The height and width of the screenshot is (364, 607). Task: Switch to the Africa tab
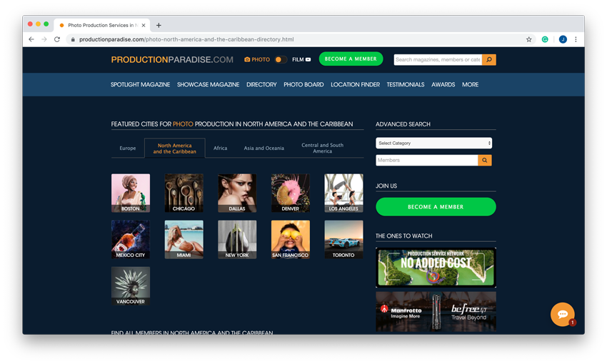(x=220, y=148)
